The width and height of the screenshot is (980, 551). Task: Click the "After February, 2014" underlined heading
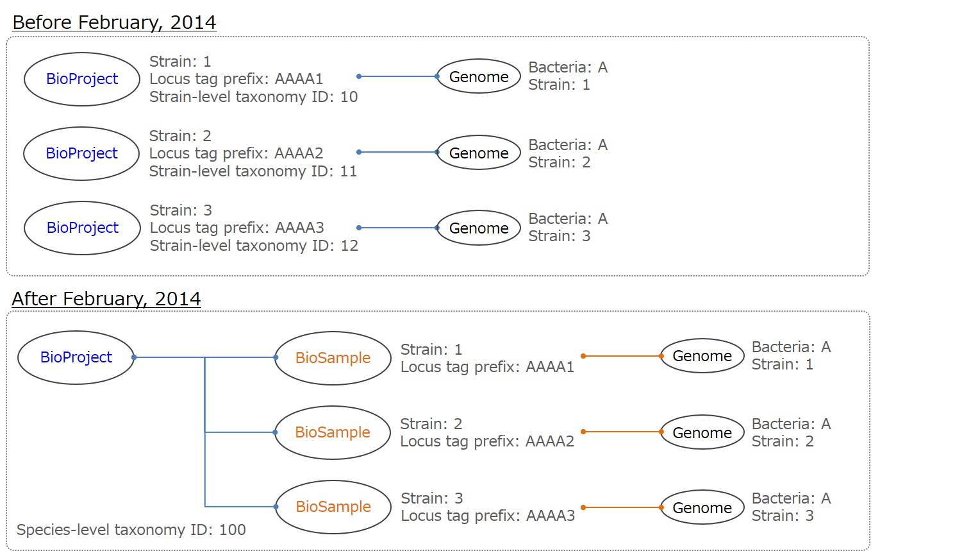tap(106, 299)
